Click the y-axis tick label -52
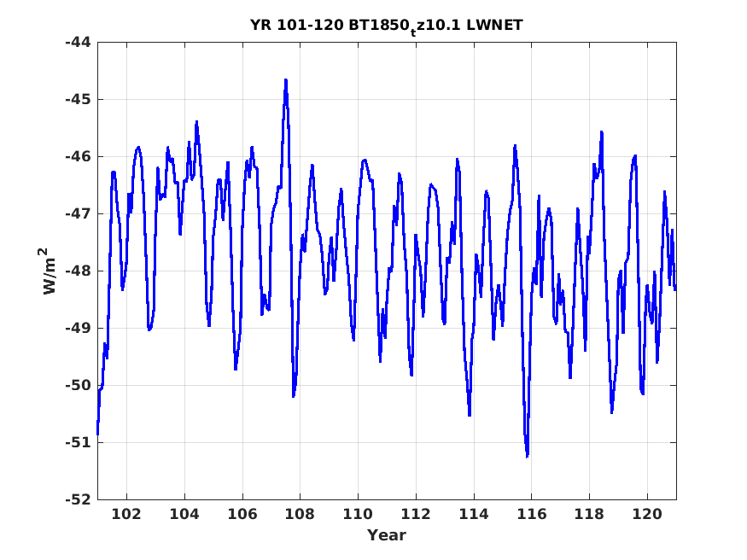 pyautogui.click(x=78, y=499)
